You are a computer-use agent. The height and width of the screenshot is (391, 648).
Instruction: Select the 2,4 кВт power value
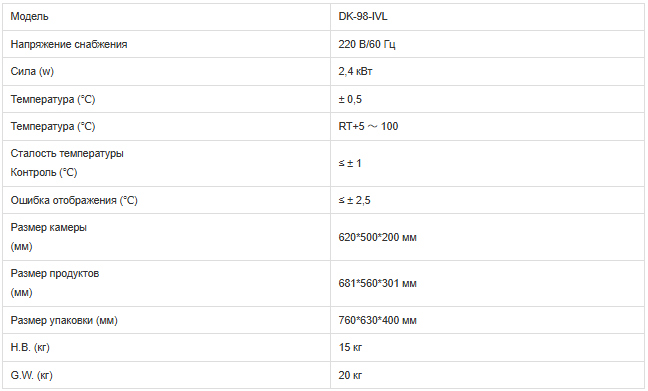[x=355, y=72]
